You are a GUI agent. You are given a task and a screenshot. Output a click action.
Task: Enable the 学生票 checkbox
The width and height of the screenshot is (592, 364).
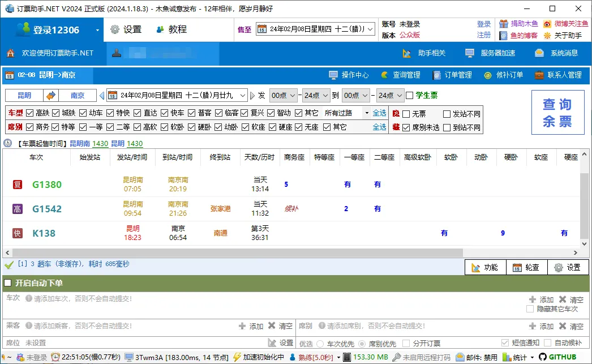(410, 96)
